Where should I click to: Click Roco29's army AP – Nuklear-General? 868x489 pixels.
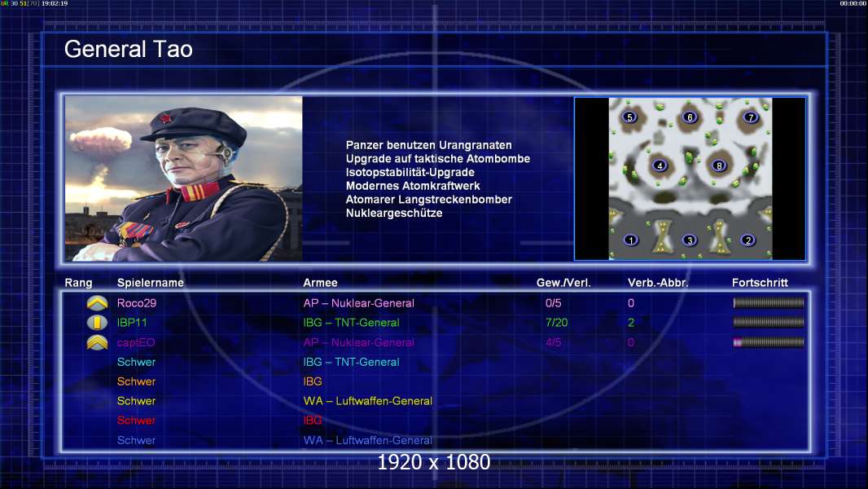coord(358,303)
